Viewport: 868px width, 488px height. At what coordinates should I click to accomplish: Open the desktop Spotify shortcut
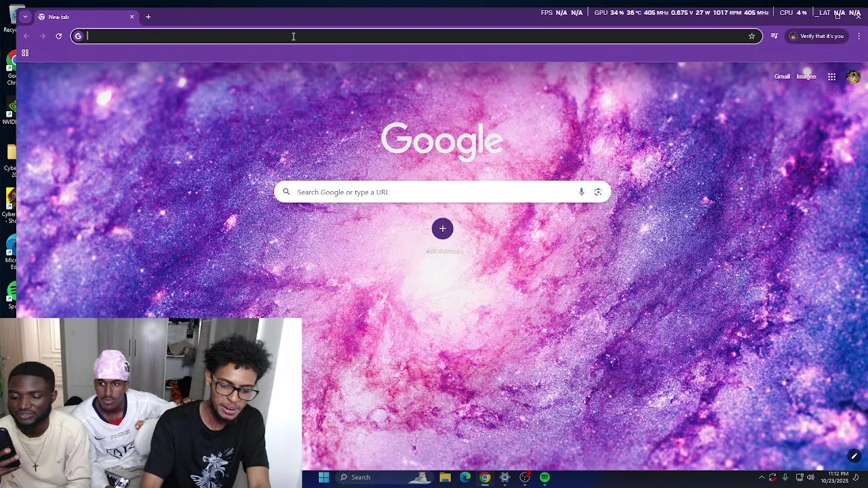coord(12,295)
